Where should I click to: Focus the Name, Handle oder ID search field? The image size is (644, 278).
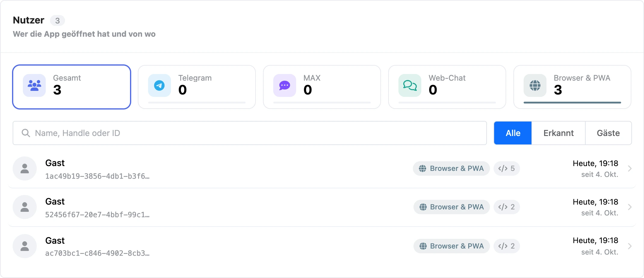250,133
